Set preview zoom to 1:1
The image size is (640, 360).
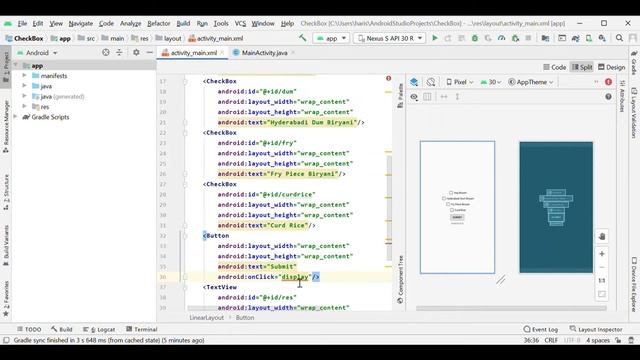(602, 280)
